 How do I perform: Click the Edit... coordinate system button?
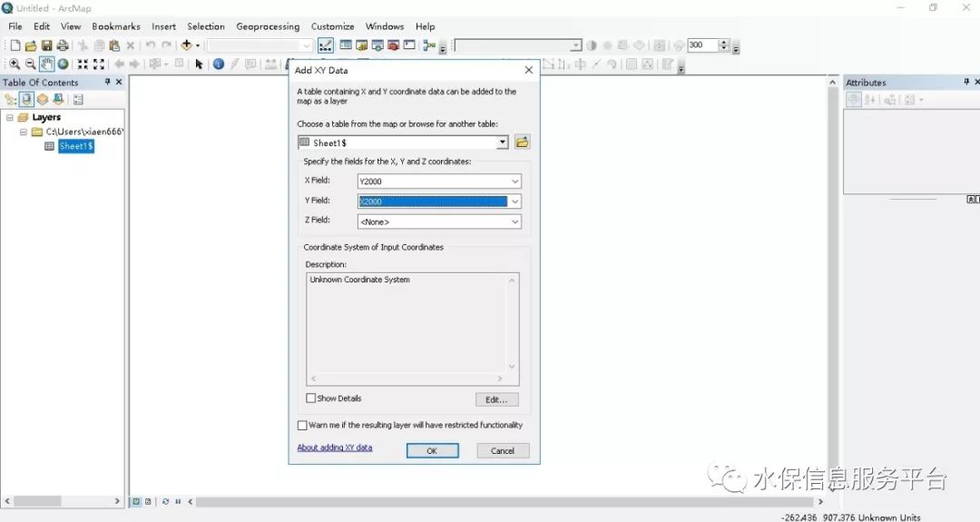tap(497, 399)
